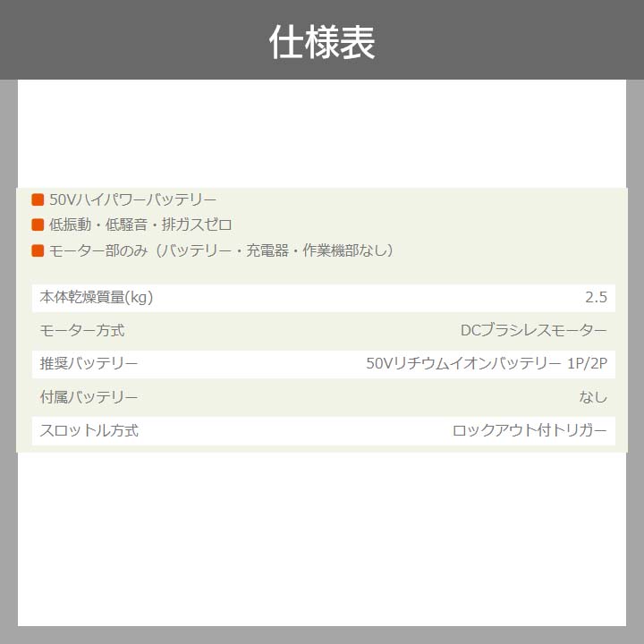
Task: Click the なし value for included battery
Action: click(593, 397)
